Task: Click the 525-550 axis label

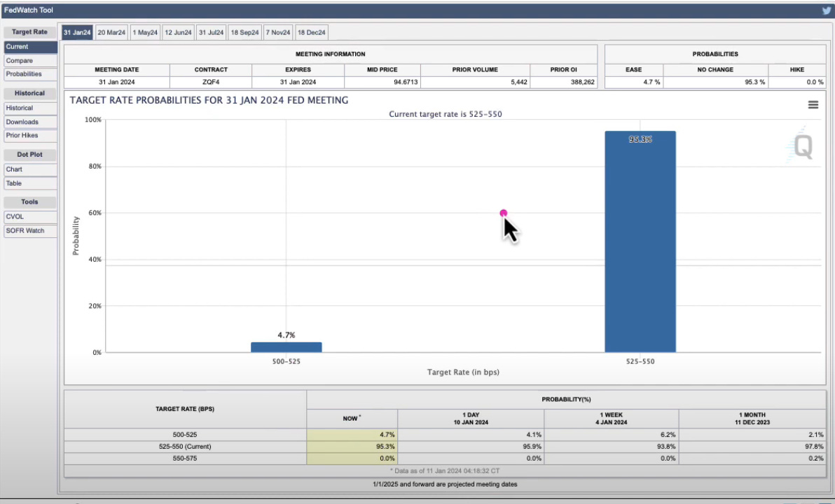Action: 640,361
